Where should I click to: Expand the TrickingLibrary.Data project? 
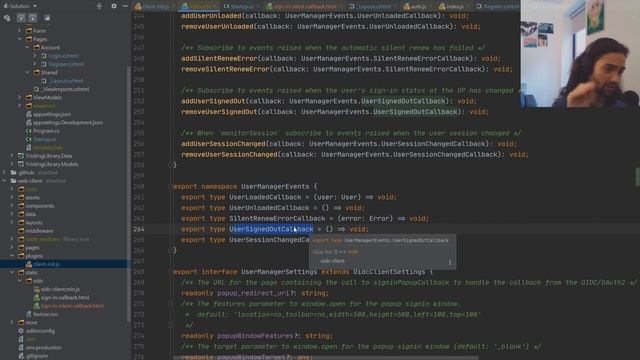point(11,156)
